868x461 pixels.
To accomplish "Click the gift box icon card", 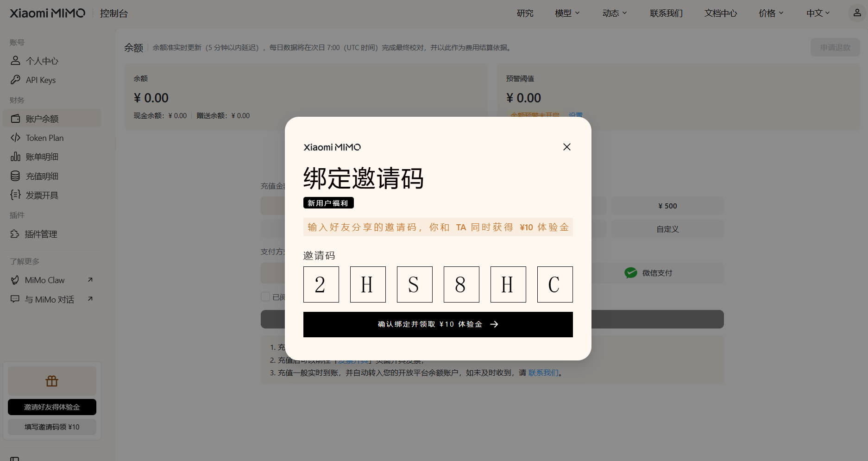I will point(52,381).
